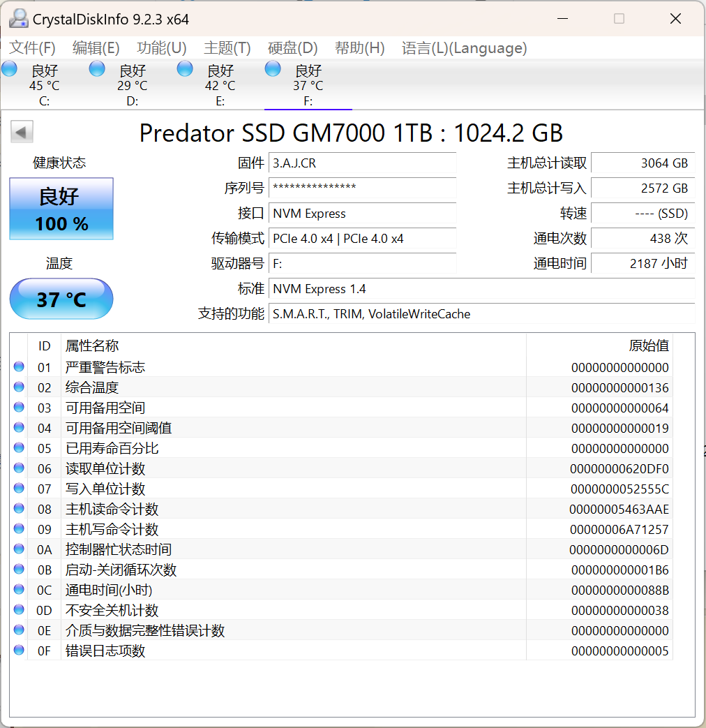This screenshot has width=706, height=728.
Task: Click the 良好 100% health status button
Action: tap(61, 207)
